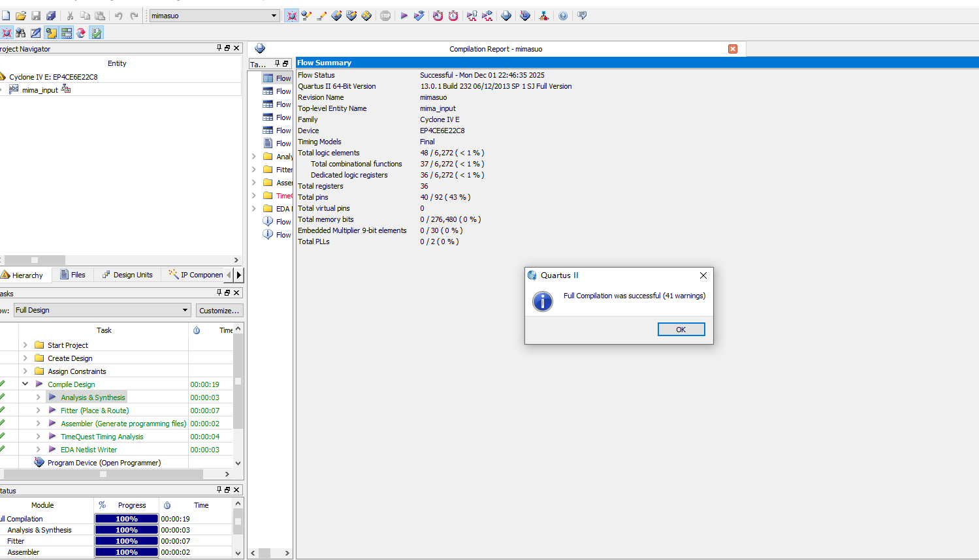Click the Copy icon in toolbar
979x560 pixels.
(85, 16)
